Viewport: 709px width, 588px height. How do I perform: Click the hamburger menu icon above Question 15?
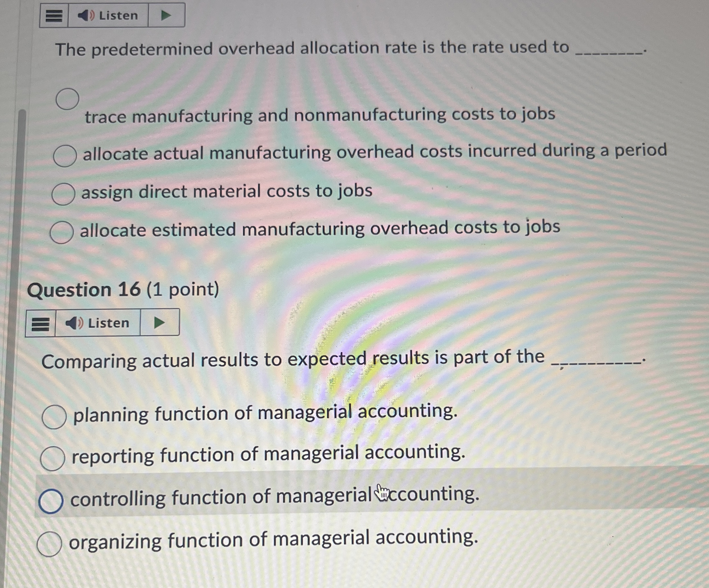[54, 15]
